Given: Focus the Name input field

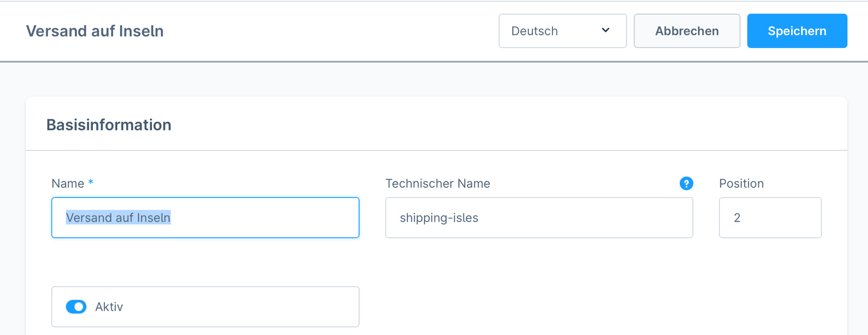Looking at the screenshot, I should (260, 218).
